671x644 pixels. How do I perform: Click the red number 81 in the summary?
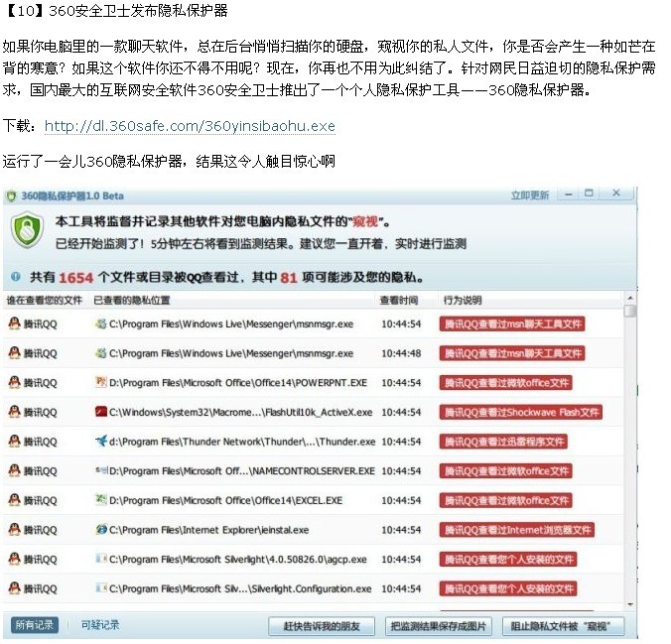pos(289,278)
